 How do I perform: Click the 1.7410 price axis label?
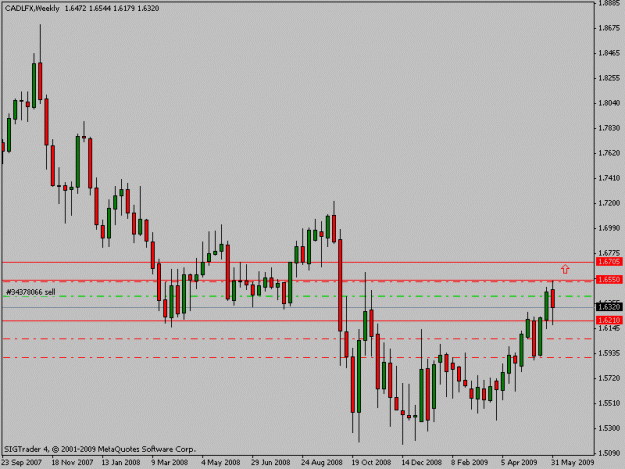(609, 178)
